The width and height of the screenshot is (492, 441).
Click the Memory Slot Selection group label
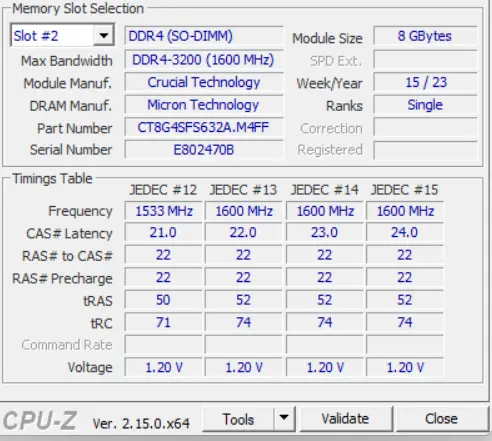78,8
